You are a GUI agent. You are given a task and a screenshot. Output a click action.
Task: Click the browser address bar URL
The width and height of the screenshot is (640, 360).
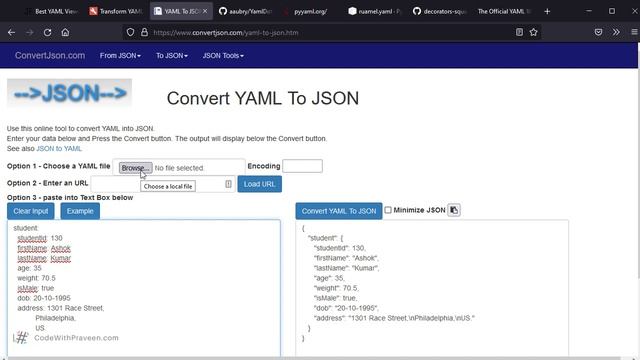click(226, 32)
